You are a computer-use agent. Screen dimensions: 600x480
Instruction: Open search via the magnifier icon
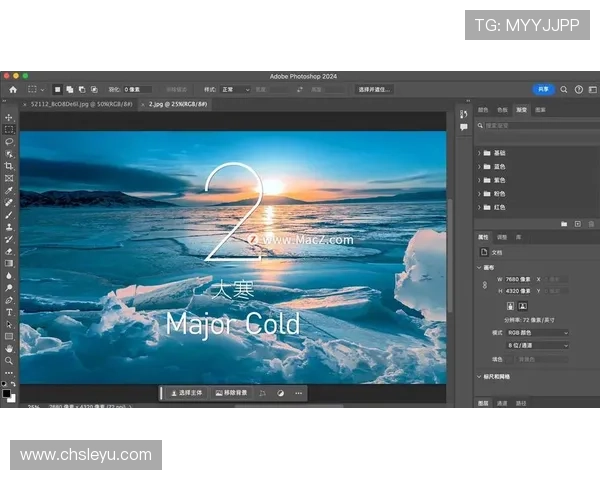click(564, 89)
